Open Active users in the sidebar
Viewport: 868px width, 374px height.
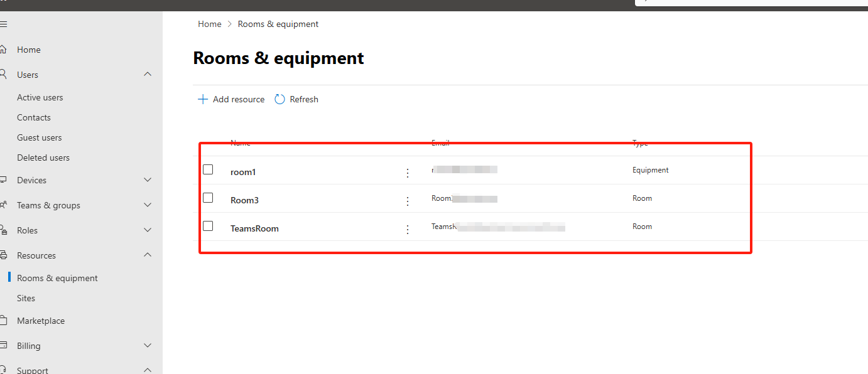40,97
